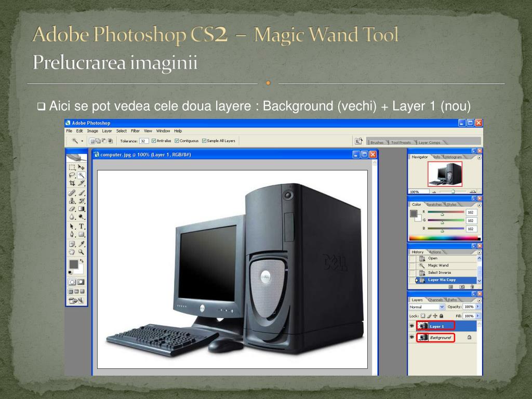Click the Tolerance input field
This screenshot has height=399, width=532.
click(x=144, y=141)
